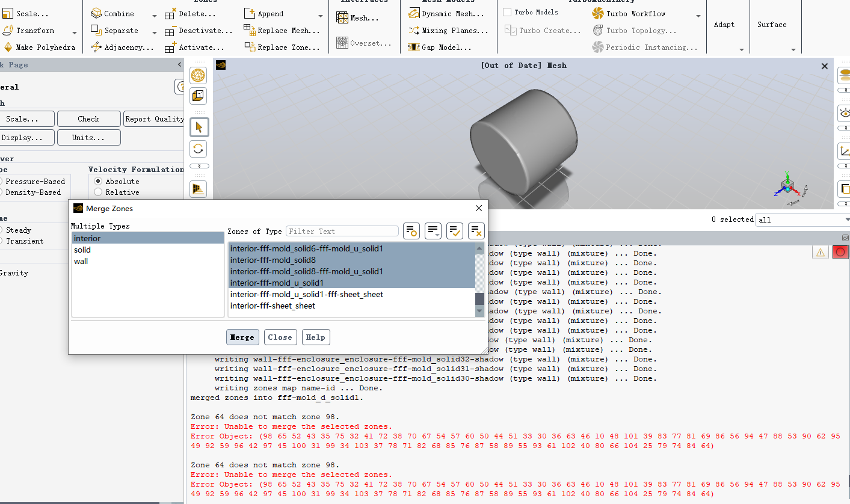850x504 pixels.
Task: Select 'solid' in Multiple Types list
Action: pyautogui.click(x=148, y=250)
